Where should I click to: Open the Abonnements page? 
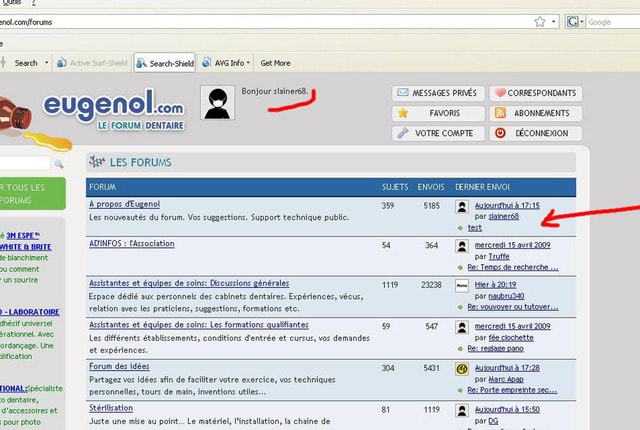536,113
